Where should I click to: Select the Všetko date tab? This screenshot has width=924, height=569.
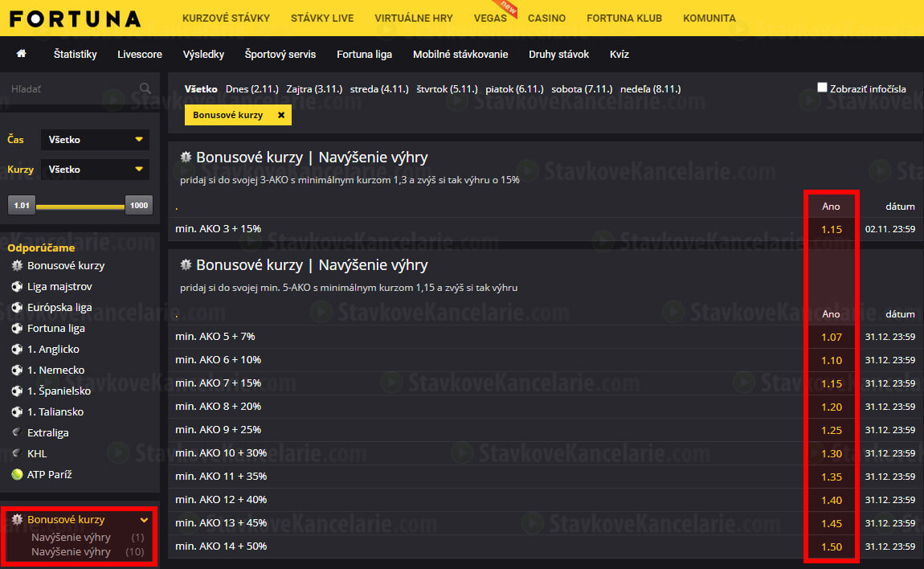pos(201,89)
